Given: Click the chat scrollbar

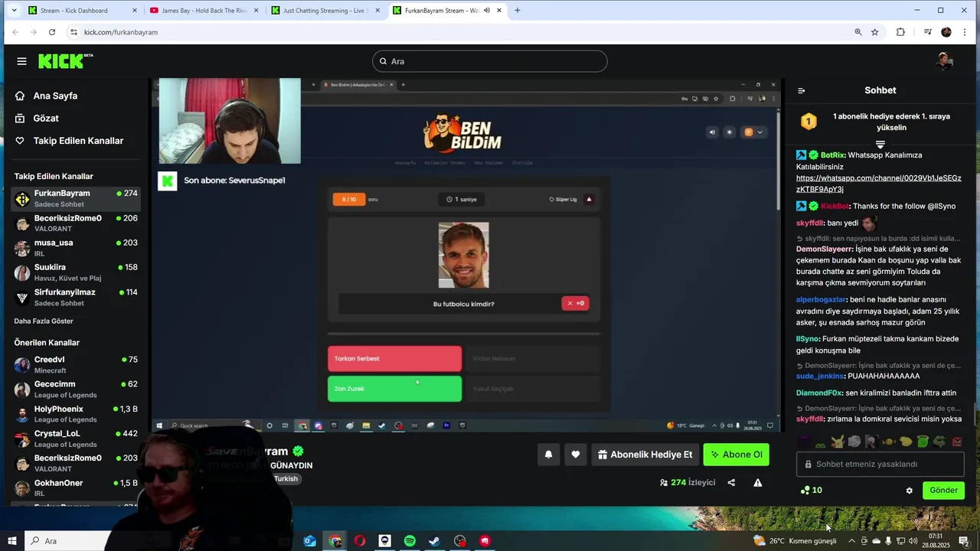Looking at the screenshot, I should coord(975,413).
